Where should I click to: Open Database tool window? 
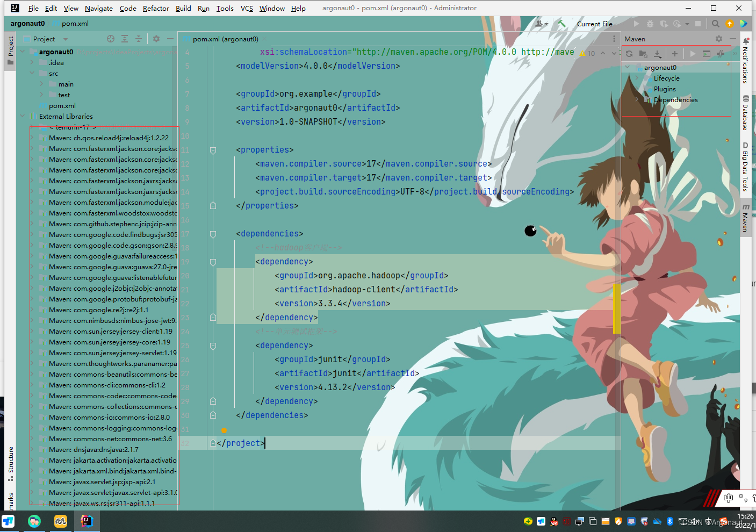point(746,113)
